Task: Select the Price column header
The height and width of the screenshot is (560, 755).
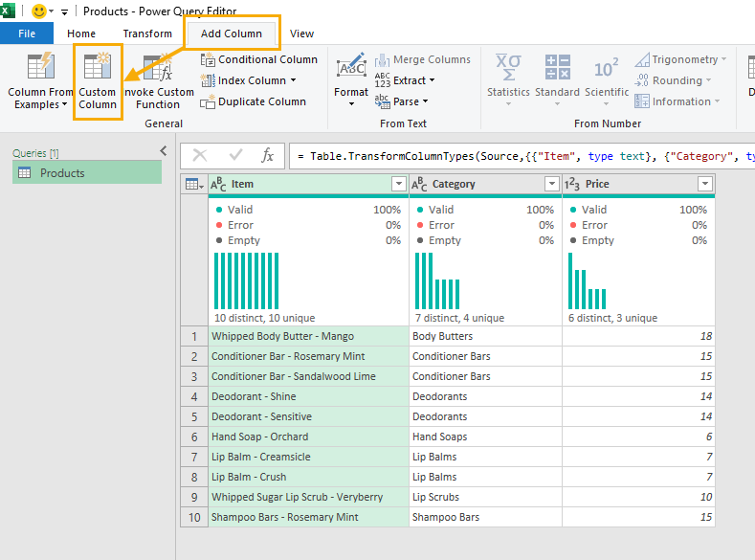Action: point(638,184)
